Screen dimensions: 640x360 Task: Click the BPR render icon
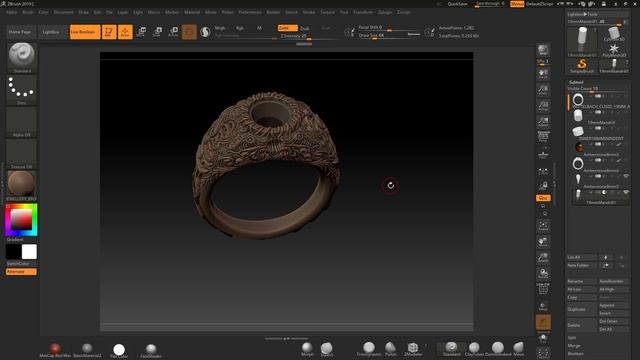(x=543, y=50)
